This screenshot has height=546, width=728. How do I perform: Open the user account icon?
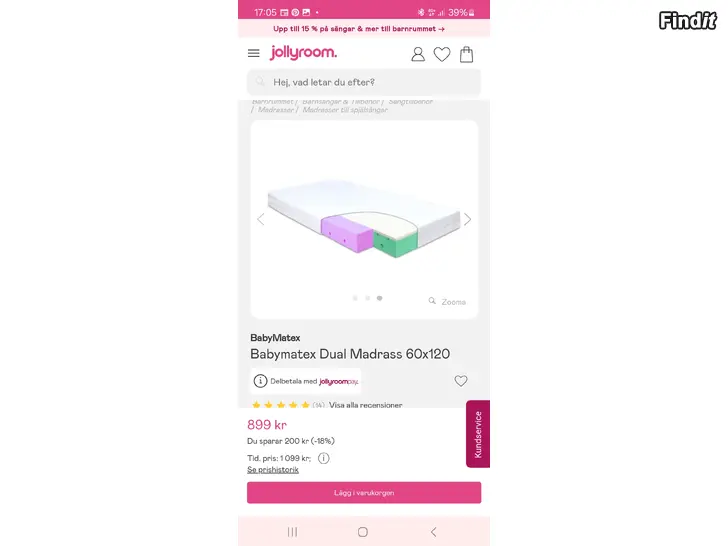coord(418,54)
